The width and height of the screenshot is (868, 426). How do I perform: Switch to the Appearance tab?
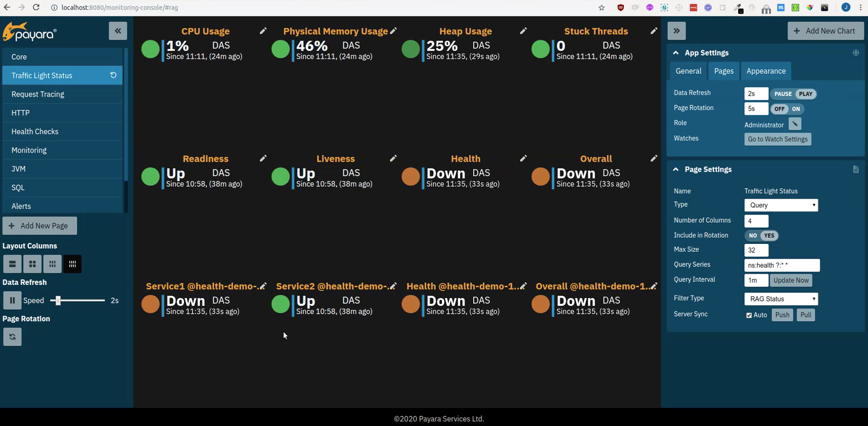[766, 71]
